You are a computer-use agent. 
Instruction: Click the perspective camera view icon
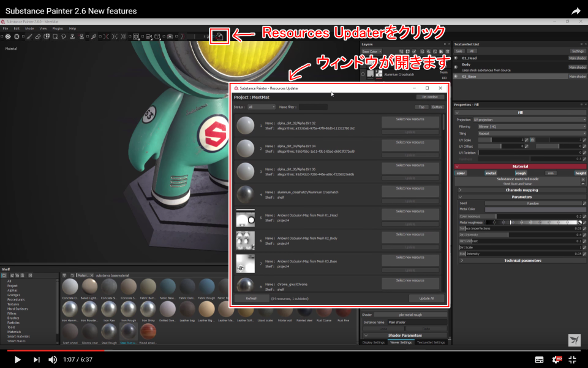148,36
